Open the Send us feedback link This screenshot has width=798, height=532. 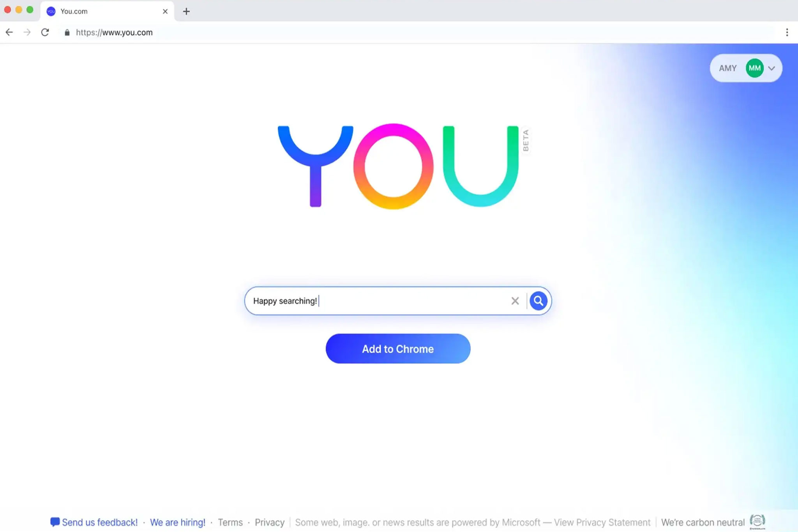pyautogui.click(x=100, y=522)
